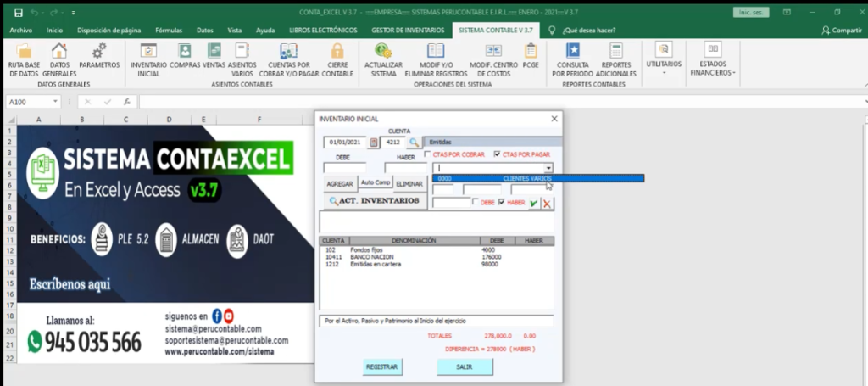Open the calendar date picker icon
This screenshot has height=386, width=868.
tap(374, 143)
